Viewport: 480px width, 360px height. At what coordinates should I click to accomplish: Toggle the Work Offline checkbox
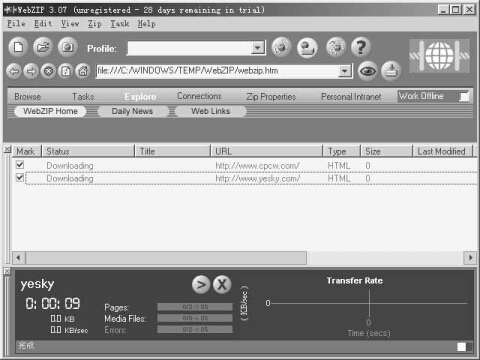[x=464, y=97]
